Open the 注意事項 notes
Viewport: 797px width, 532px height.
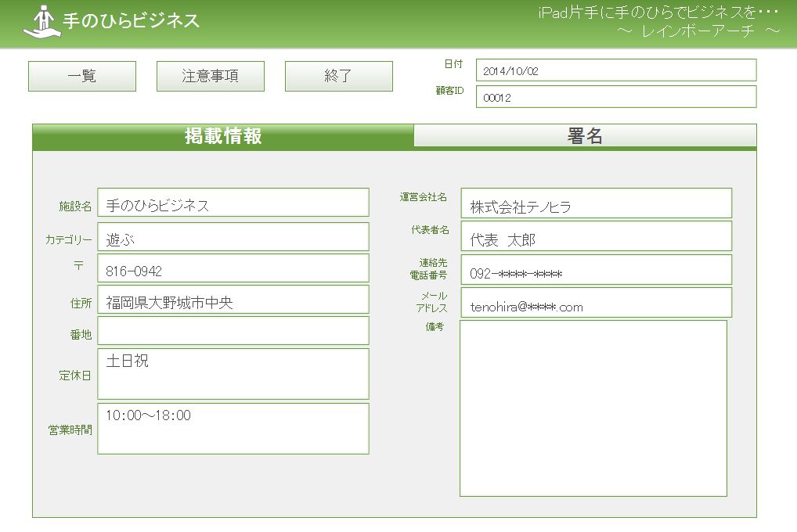pos(211,77)
